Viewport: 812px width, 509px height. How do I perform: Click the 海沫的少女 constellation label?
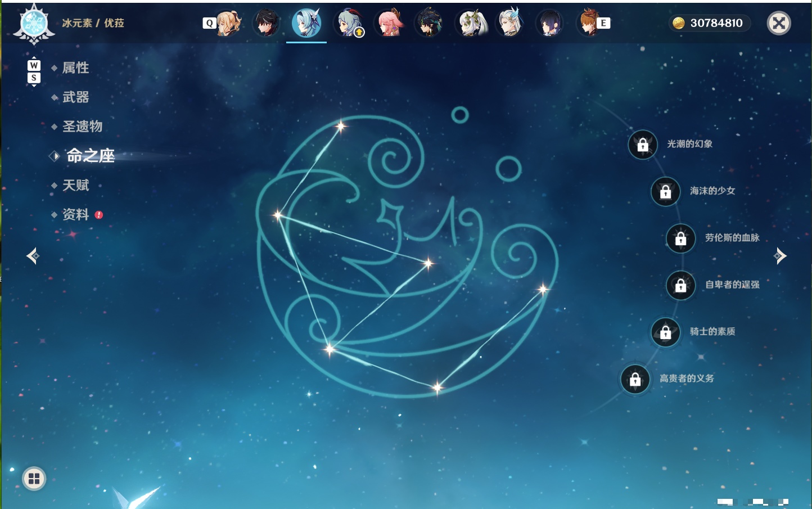click(x=712, y=191)
